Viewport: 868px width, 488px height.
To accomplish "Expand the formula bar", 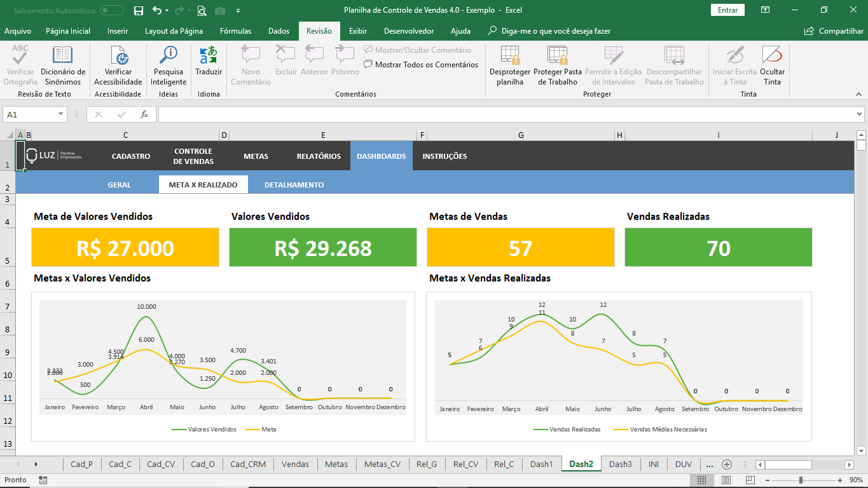I will pyautogui.click(x=860, y=114).
